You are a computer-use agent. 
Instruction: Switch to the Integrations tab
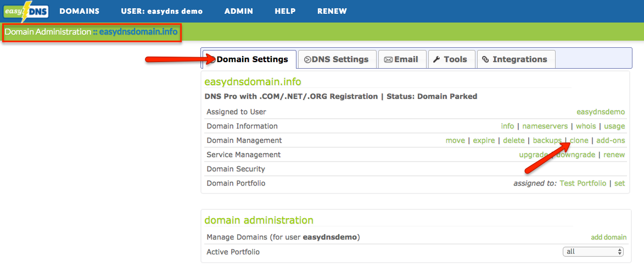[516, 59]
